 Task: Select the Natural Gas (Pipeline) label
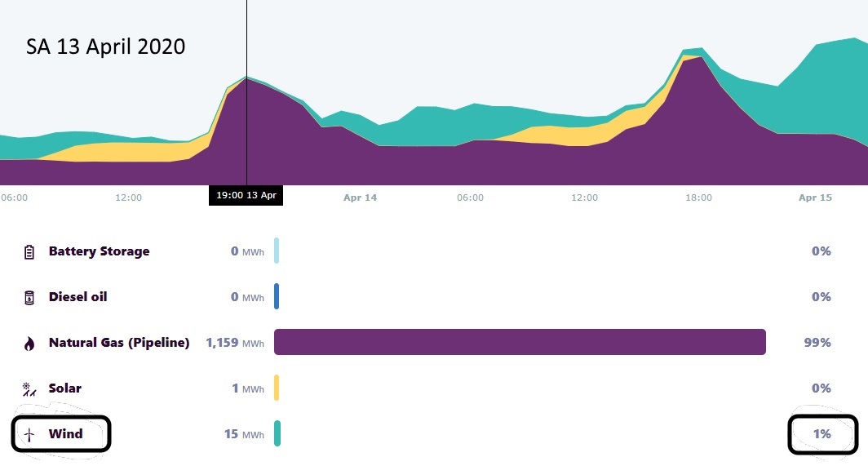[118, 343]
